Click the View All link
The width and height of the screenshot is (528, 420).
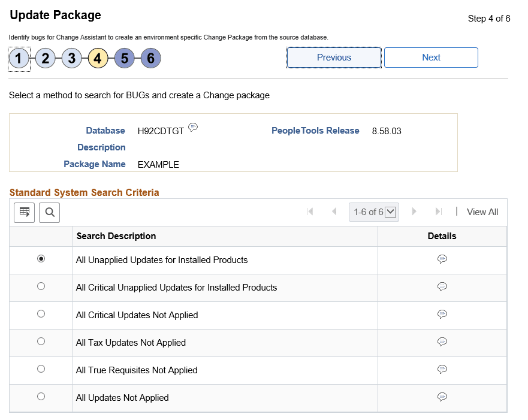coord(482,211)
